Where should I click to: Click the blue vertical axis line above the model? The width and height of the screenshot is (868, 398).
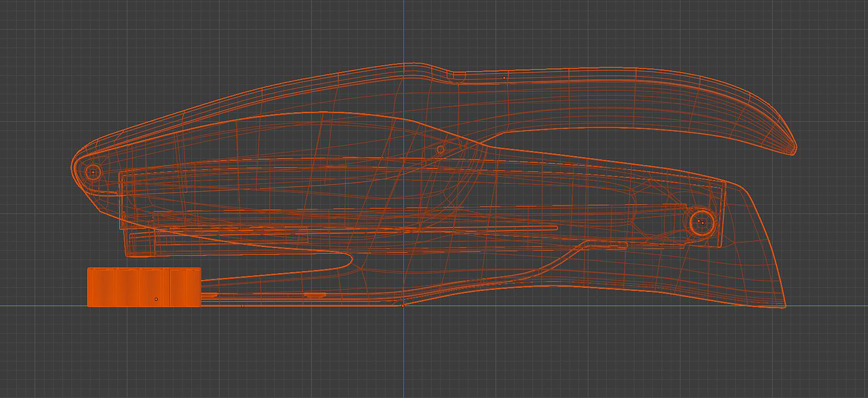(x=404, y=30)
